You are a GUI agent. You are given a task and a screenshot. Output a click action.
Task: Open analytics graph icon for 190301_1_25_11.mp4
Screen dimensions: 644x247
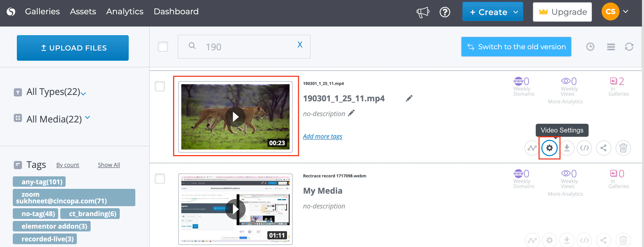(532, 148)
